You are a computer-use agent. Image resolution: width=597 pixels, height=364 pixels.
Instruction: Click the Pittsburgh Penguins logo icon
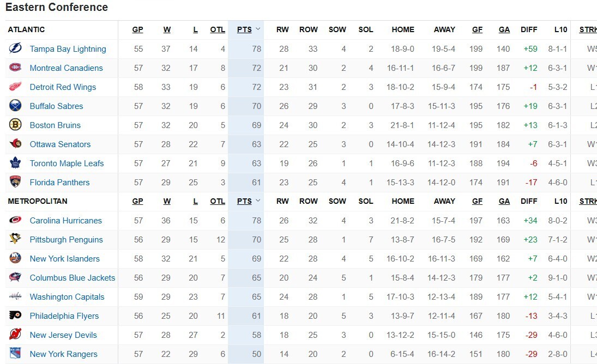[15, 239]
